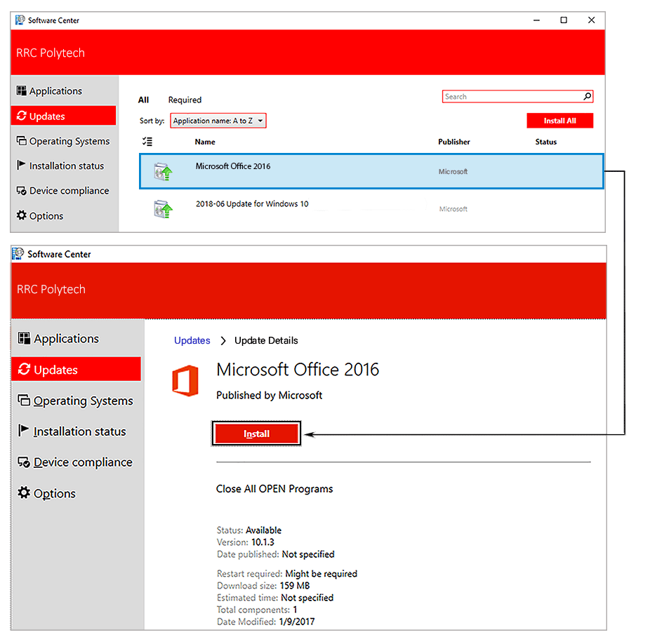Switch to the All filter tab

(143, 100)
